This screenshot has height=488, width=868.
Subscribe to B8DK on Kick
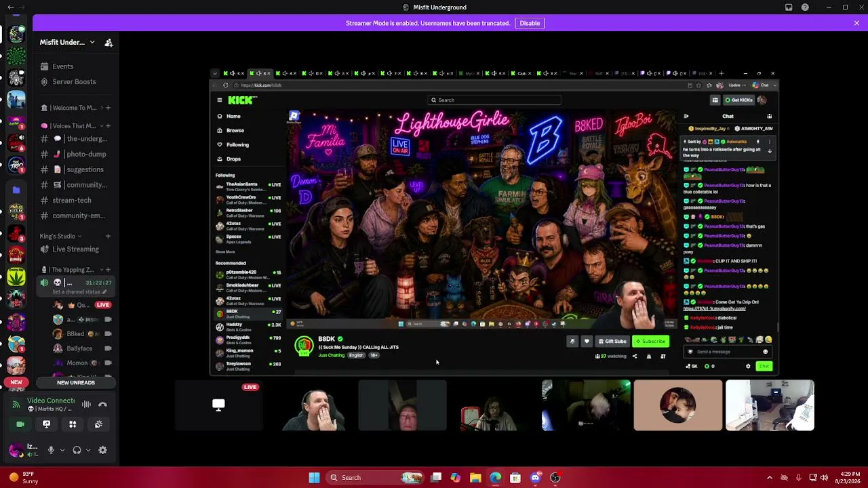click(651, 342)
